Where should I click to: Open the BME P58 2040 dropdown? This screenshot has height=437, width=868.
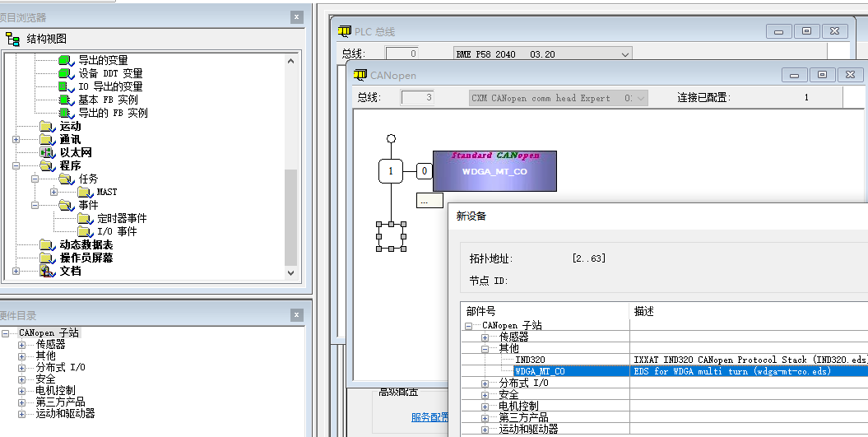pyautogui.click(x=625, y=54)
